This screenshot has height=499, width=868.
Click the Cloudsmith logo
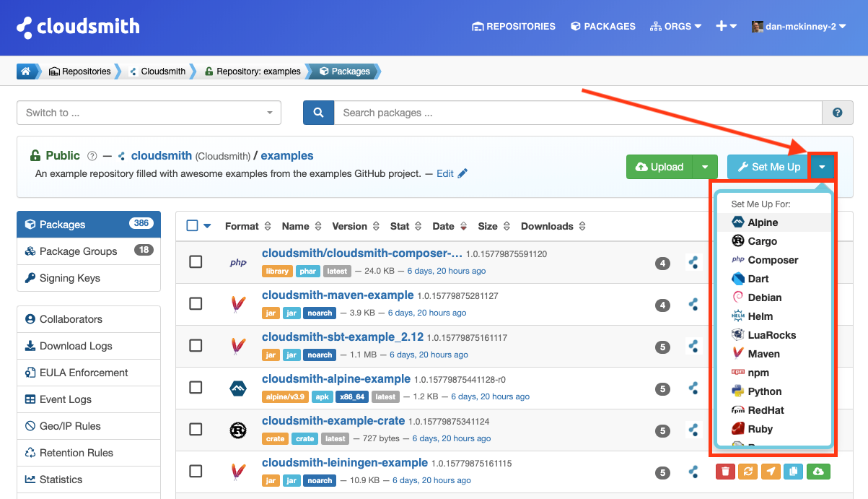coord(78,27)
